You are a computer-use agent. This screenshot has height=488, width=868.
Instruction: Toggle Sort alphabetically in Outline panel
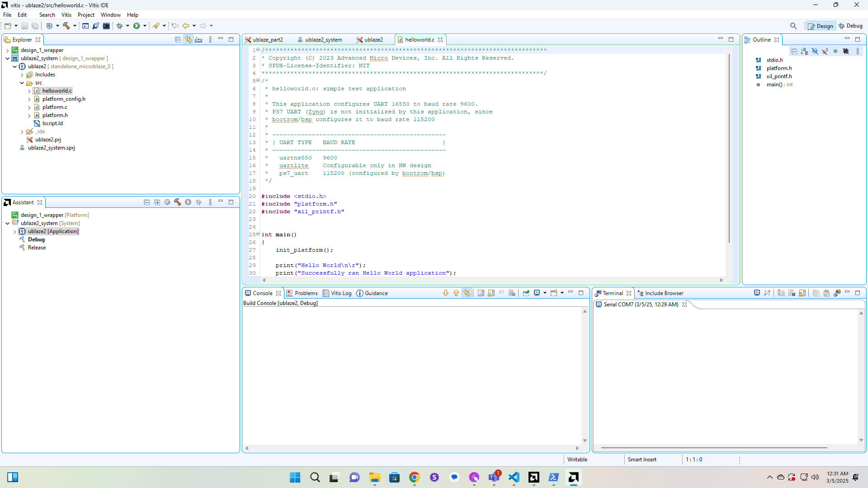point(804,52)
